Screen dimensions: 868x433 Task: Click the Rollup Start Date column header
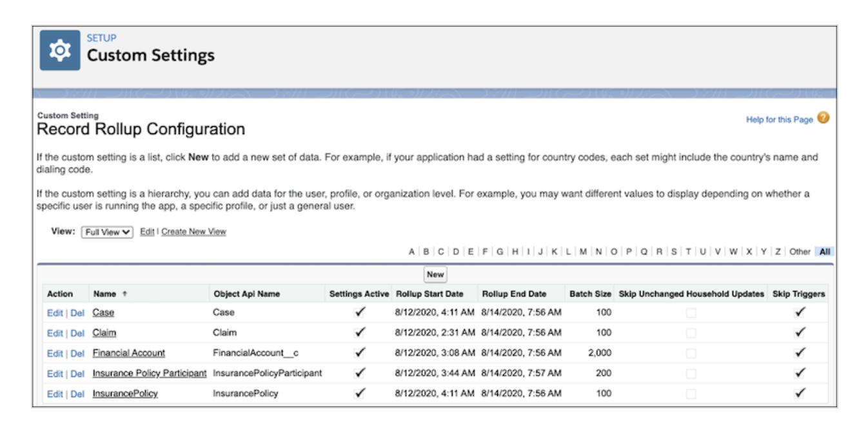coord(429,294)
